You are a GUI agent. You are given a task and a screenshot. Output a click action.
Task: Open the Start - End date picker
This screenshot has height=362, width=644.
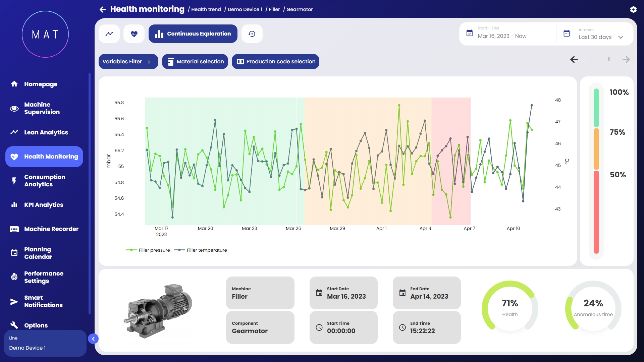[502, 34]
